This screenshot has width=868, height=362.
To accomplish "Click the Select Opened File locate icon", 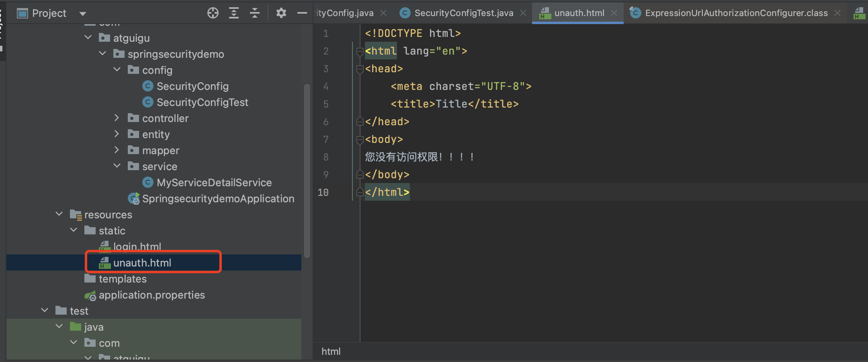I will click(x=213, y=13).
